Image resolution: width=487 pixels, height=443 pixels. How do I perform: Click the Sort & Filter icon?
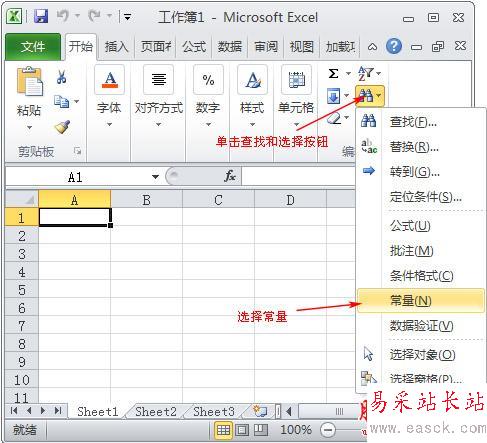pos(365,73)
